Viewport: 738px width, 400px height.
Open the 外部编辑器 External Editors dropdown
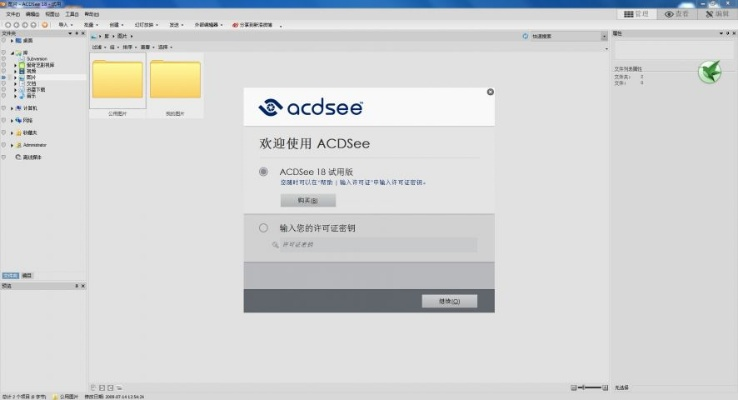pyautogui.click(x=209, y=25)
